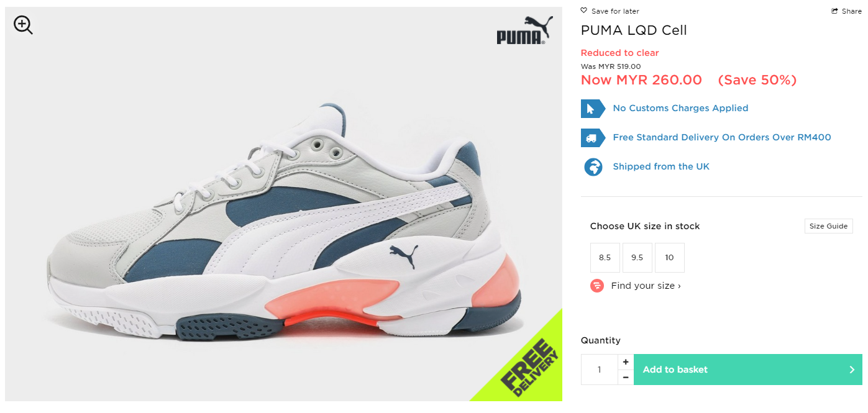Click the heart icon to save for later
Image resolution: width=868 pixels, height=413 pixels.
583,11
